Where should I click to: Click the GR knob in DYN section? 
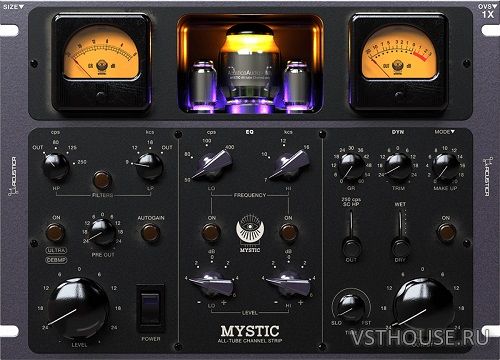[x=351, y=166]
